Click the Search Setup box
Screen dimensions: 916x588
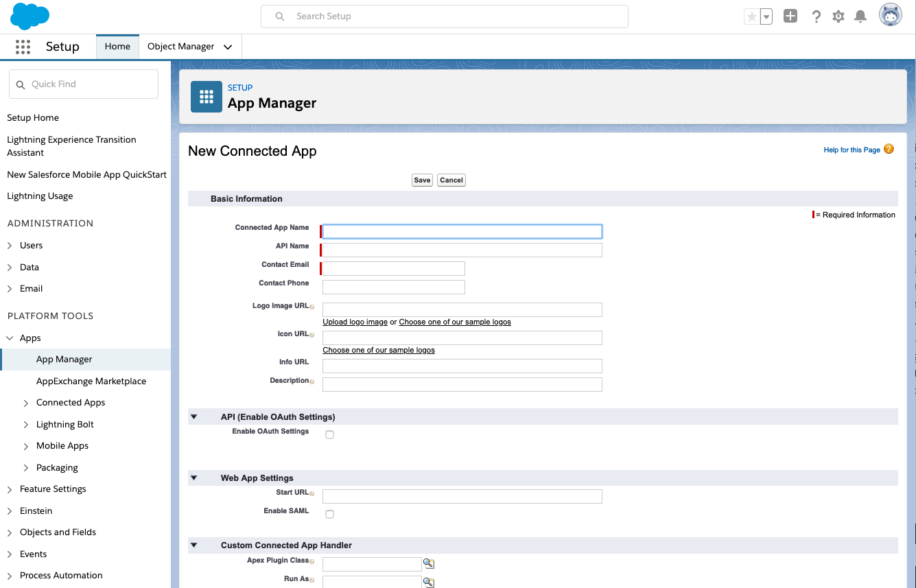click(x=445, y=16)
